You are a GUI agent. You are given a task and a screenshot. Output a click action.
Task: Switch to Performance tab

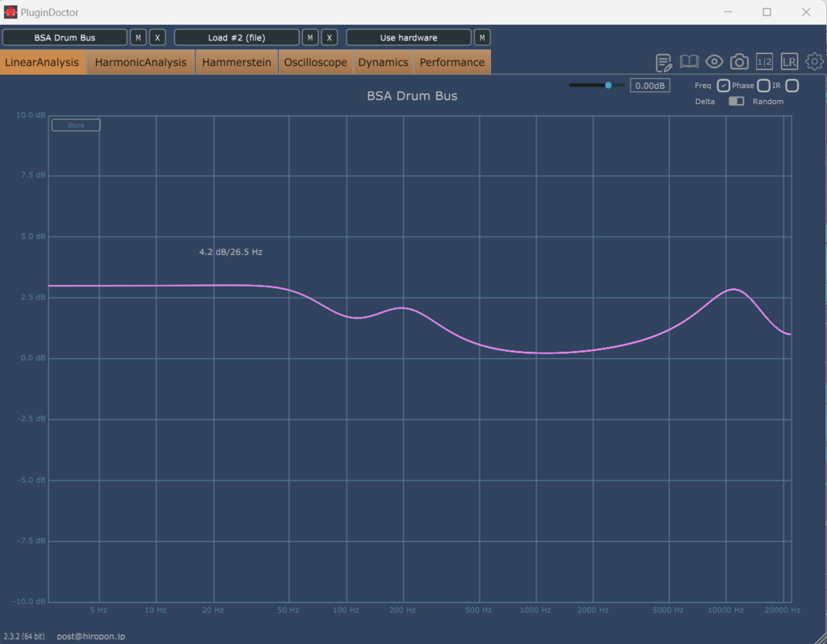(x=452, y=62)
